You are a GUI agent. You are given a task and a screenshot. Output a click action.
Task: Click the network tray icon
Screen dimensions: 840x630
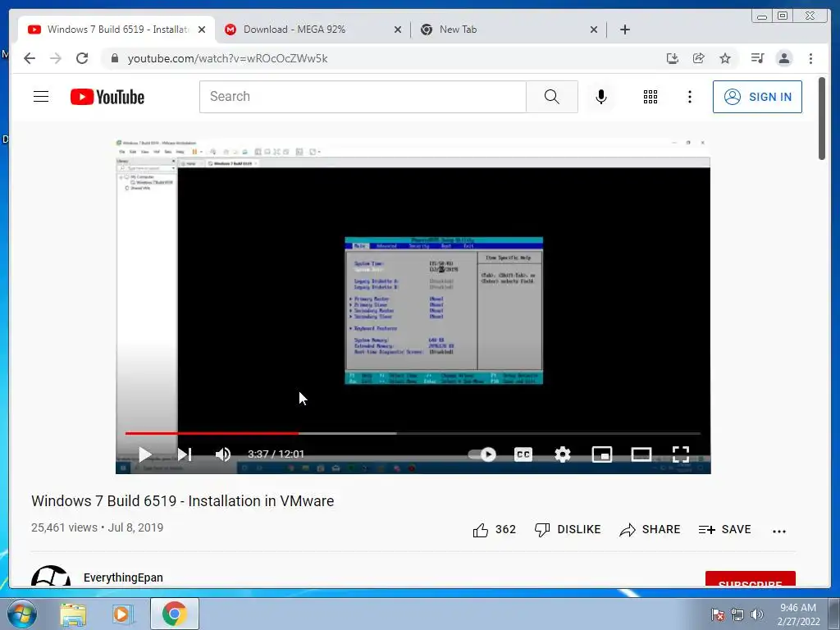tap(737, 614)
